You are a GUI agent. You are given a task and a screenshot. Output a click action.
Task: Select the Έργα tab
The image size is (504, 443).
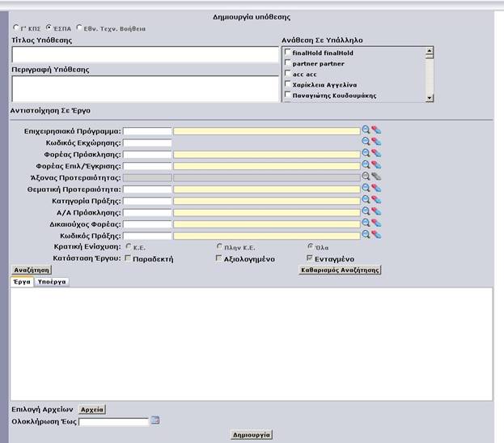(20, 282)
